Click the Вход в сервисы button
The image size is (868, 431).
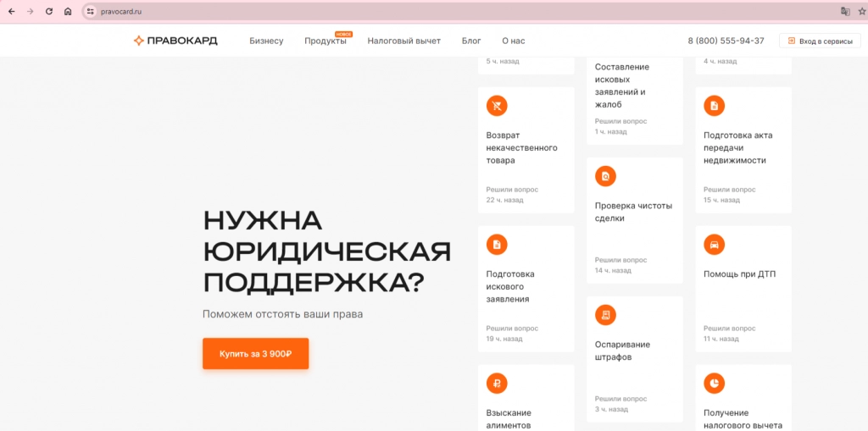821,41
